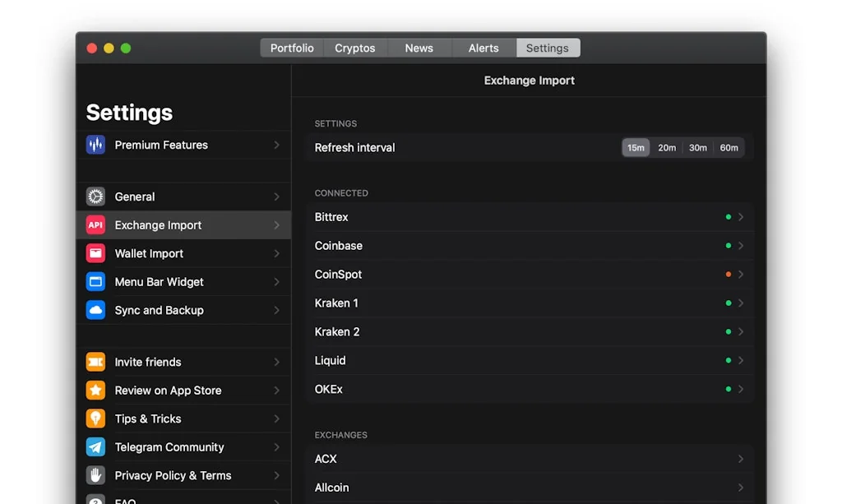Select the Premium Features icon
The width and height of the screenshot is (842, 504).
(x=95, y=145)
